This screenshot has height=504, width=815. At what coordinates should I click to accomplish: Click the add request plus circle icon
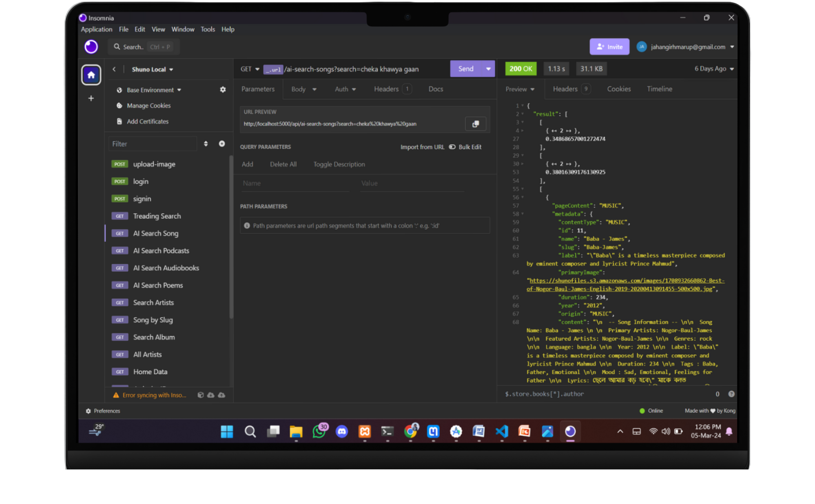coord(222,144)
